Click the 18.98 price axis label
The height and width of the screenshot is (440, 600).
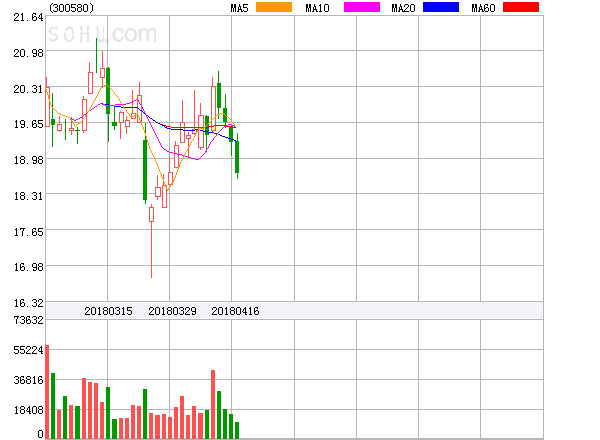pyautogui.click(x=28, y=160)
